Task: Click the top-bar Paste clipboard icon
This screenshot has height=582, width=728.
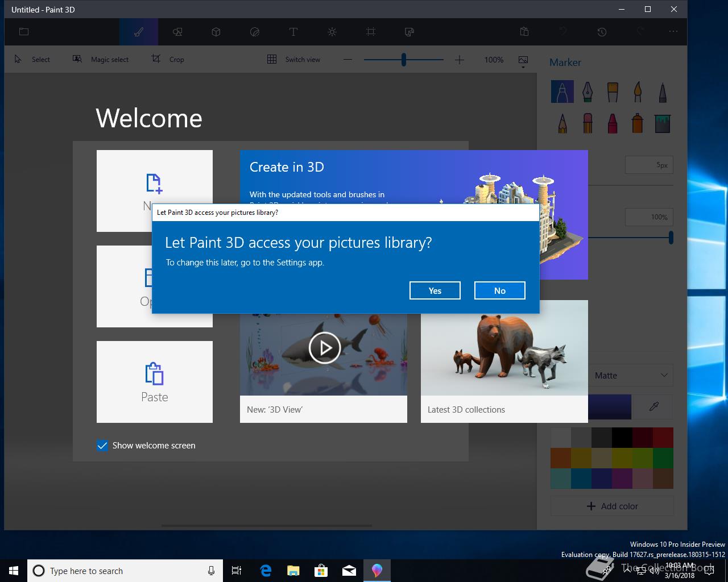Action: [x=524, y=32]
